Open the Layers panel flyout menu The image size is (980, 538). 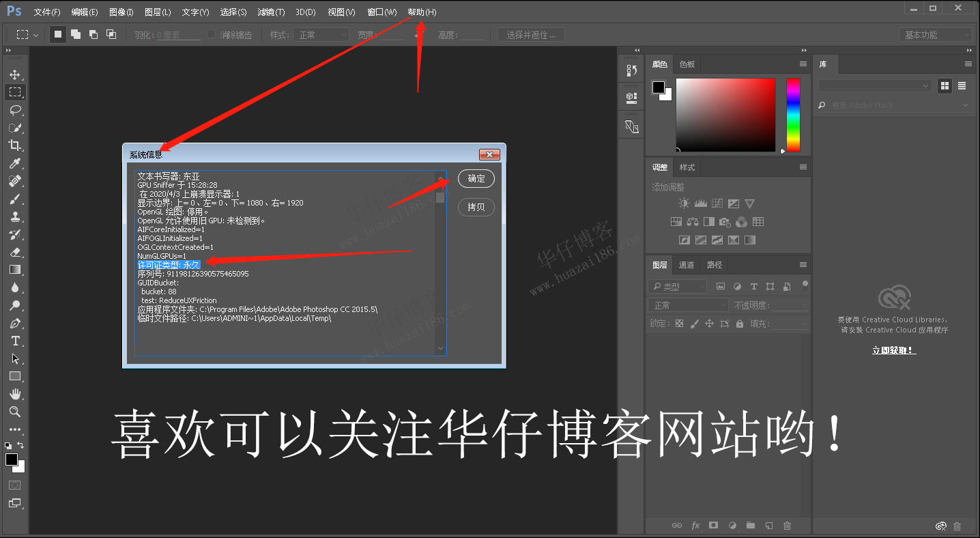point(803,264)
